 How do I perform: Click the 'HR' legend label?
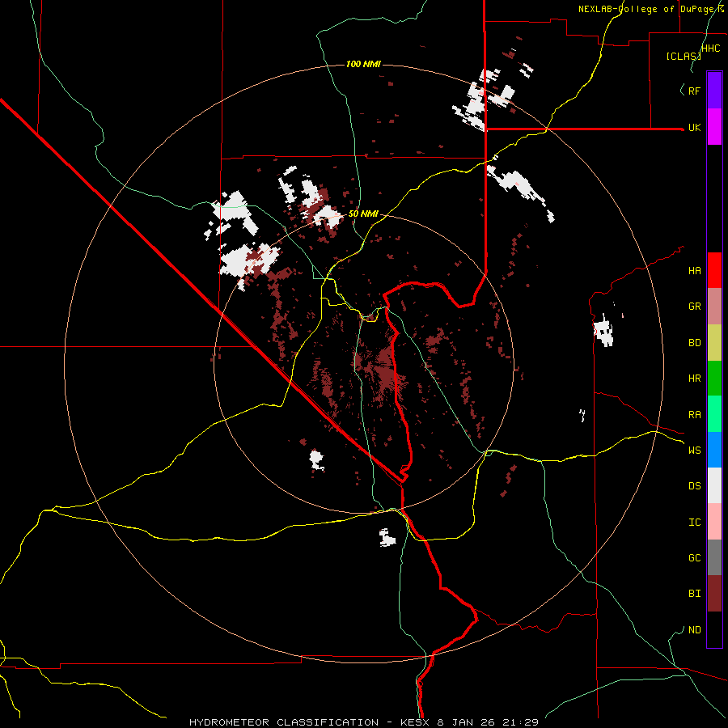(695, 379)
